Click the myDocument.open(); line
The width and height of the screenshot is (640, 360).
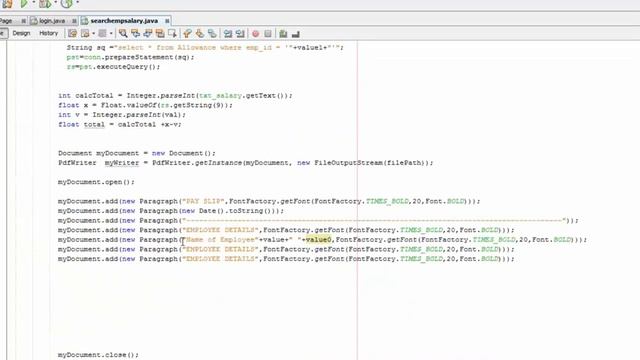96,182
